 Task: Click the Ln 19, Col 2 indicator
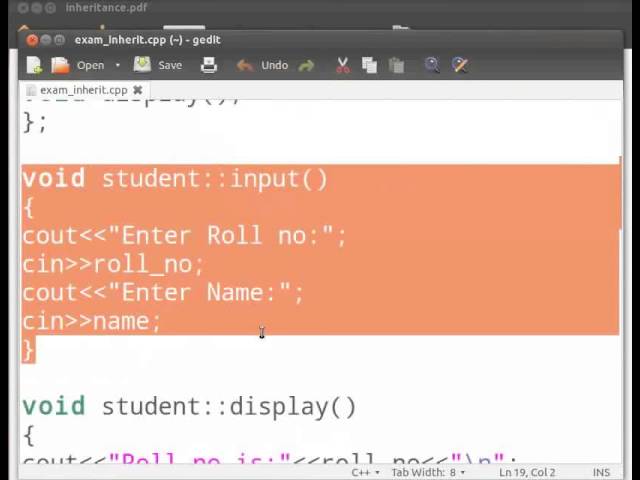point(527,472)
